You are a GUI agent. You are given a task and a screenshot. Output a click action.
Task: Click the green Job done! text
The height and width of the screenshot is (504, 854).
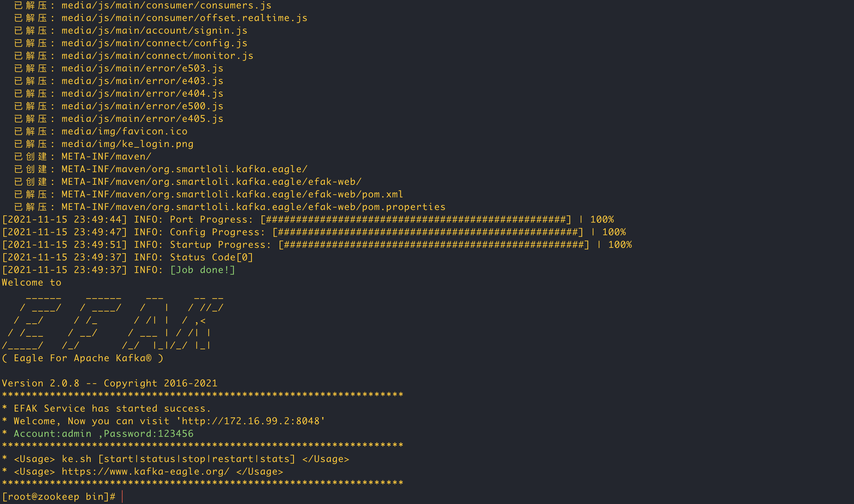click(203, 270)
